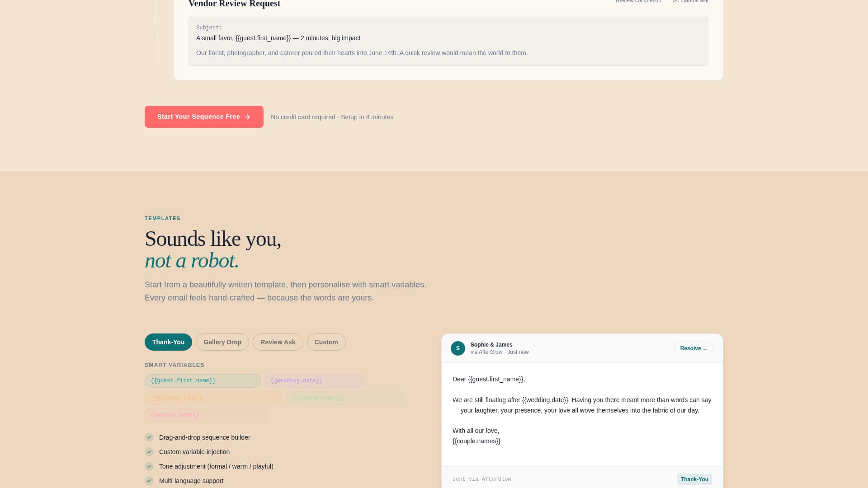Click the Vendor Review Request subject preview card

[x=448, y=41]
